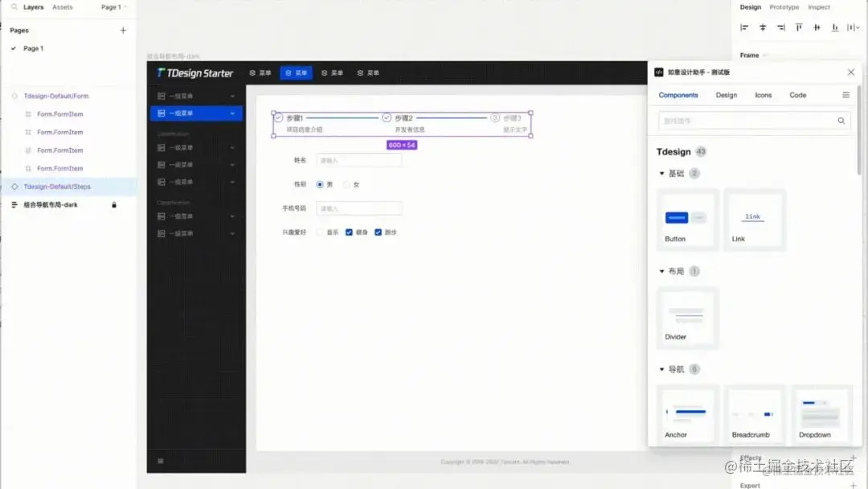Insert the Dropdown component thumbnail

click(821, 415)
